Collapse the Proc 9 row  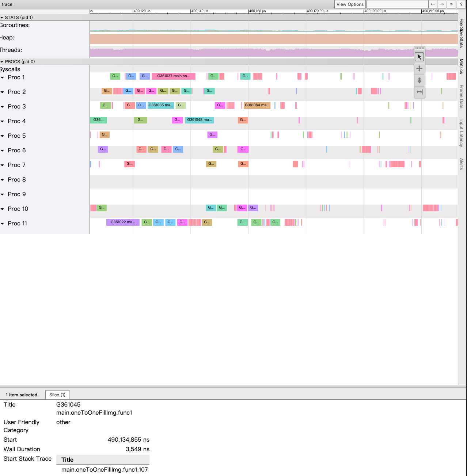click(x=3, y=194)
